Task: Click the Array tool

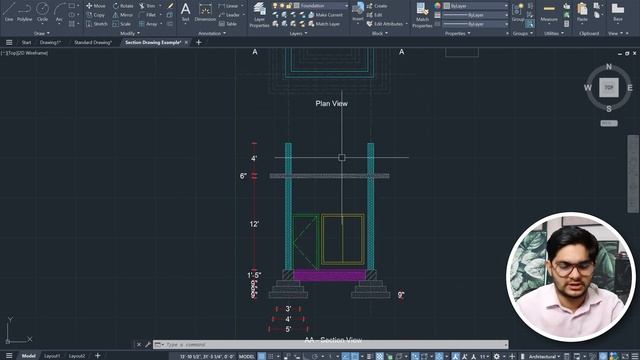Action: pyautogui.click(x=148, y=24)
